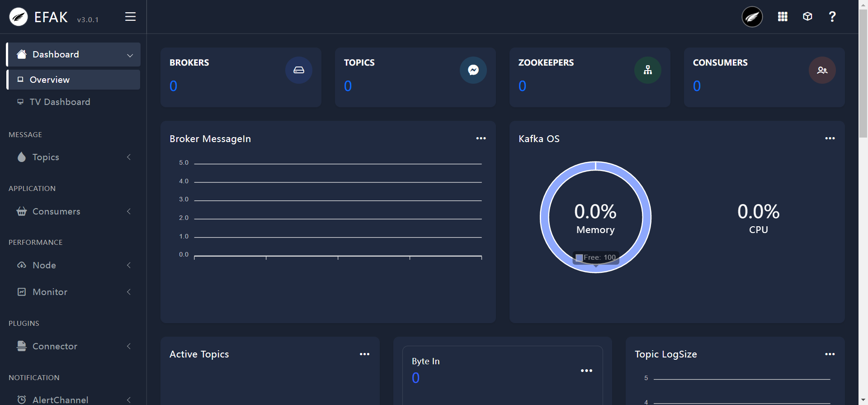Click the Topics card messenger icon
The height and width of the screenshot is (405, 868).
(x=473, y=70)
